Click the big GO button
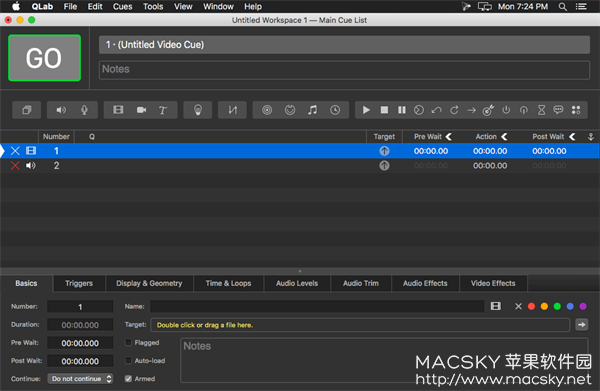This screenshot has height=391, width=600. click(x=44, y=58)
